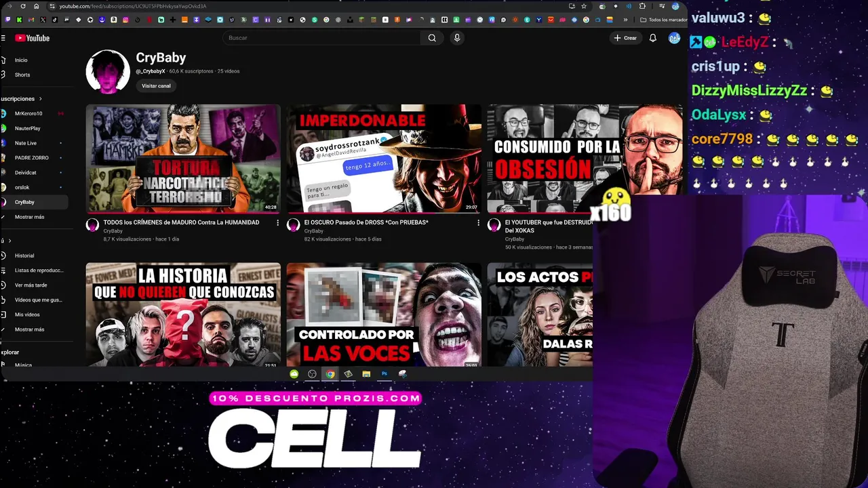Screen dimensions: 868x488
Task: Open 'TODOS los CRÍMENES de MADURO' video title
Action: click(181, 222)
